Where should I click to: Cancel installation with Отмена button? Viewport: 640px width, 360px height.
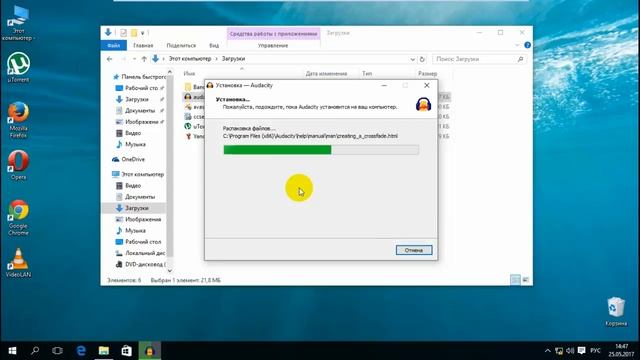(413, 250)
